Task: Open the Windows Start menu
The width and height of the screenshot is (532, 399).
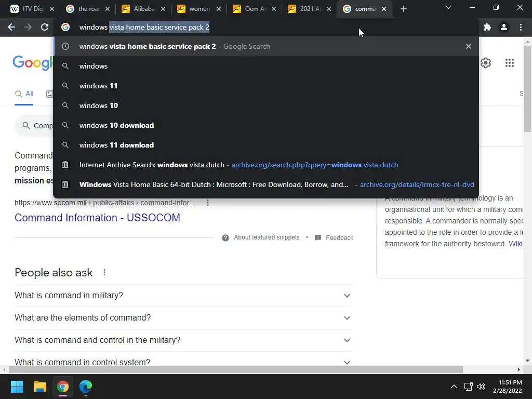Action: [x=17, y=387]
